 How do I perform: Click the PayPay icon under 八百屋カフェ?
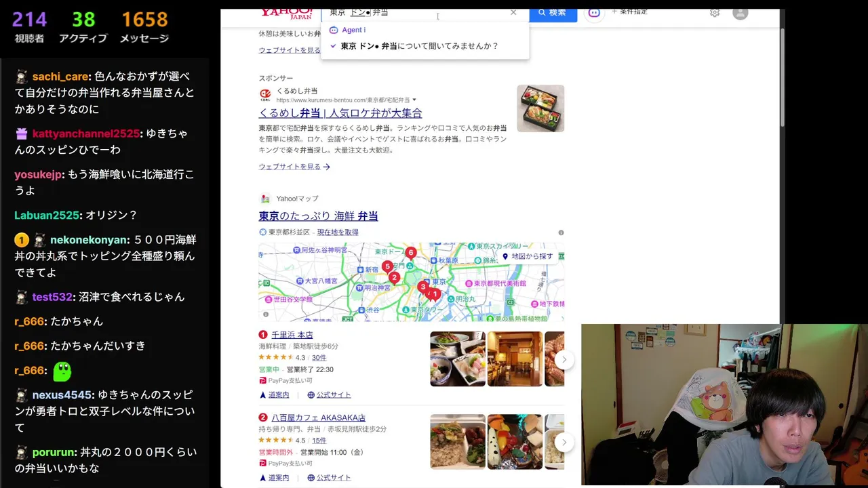(x=262, y=464)
